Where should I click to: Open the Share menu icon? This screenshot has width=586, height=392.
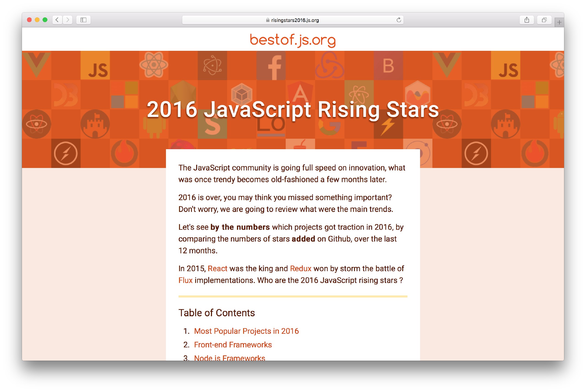coord(526,20)
